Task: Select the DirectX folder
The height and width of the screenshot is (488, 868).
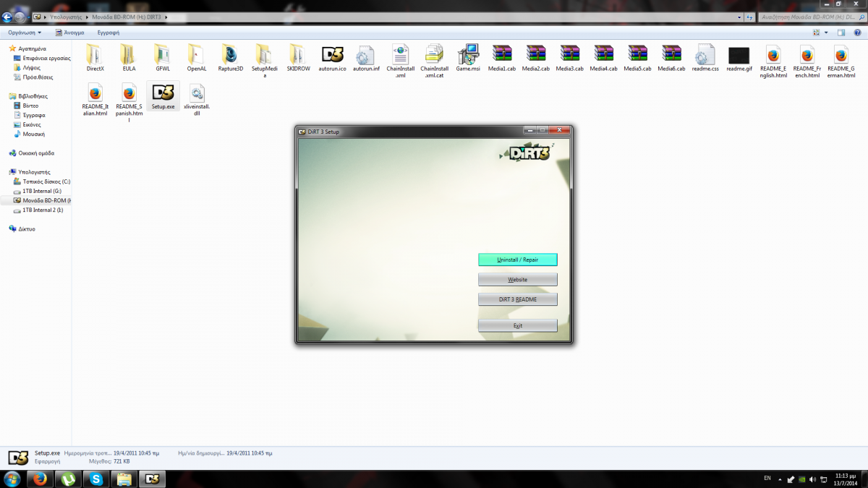Action: click(95, 59)
